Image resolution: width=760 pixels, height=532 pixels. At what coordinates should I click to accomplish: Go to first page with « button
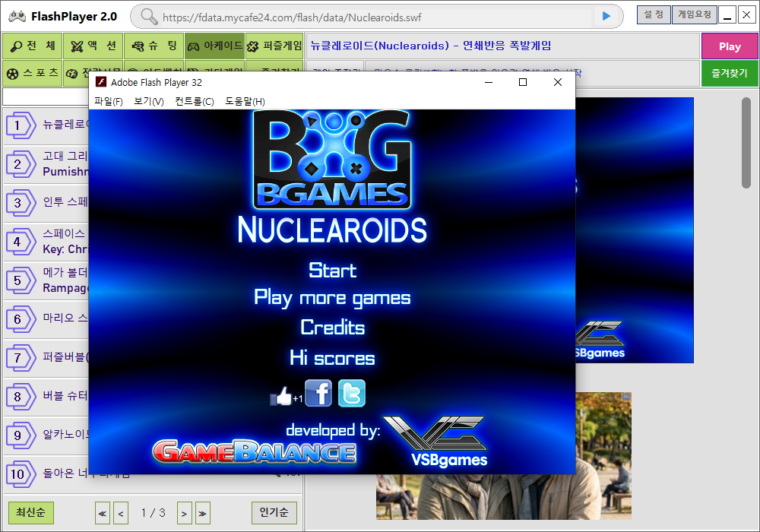tap(103, 513)
